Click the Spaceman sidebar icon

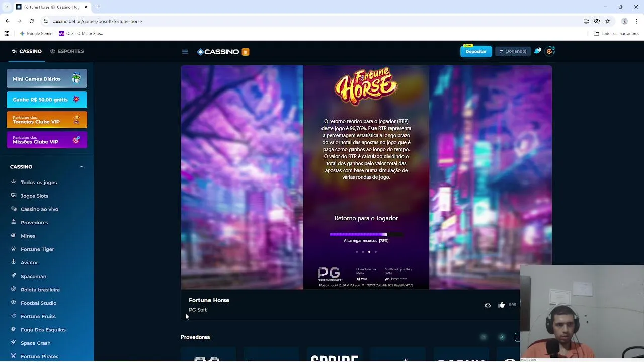[14, 276]
